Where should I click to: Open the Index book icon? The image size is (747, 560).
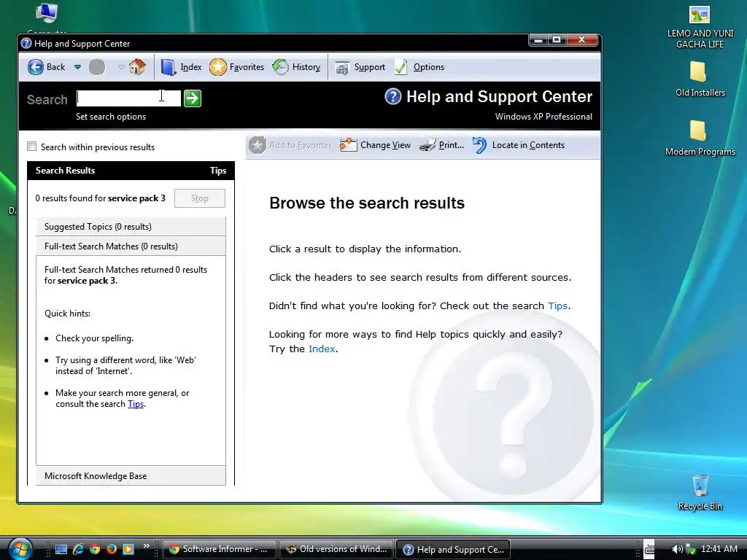pyautogui.click(x=168, y=67)
